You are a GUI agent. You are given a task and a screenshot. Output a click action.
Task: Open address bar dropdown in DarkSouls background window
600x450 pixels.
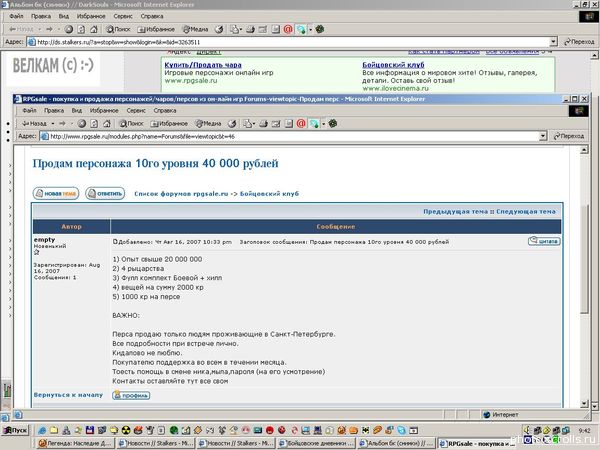coord(553,42)
